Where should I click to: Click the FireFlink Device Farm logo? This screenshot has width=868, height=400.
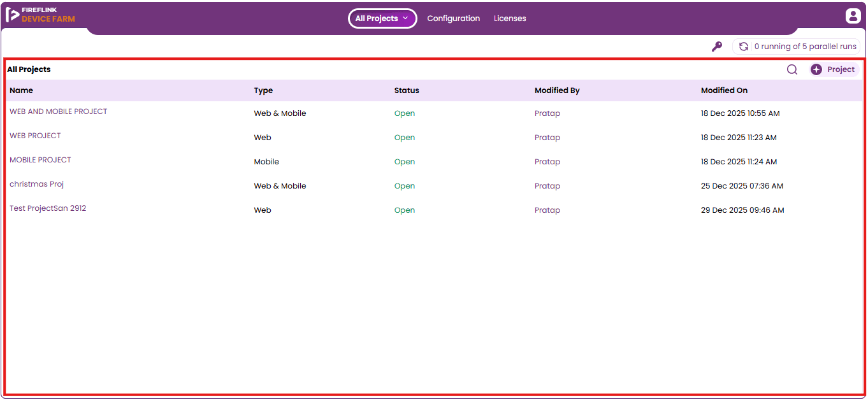coord(41,15)
